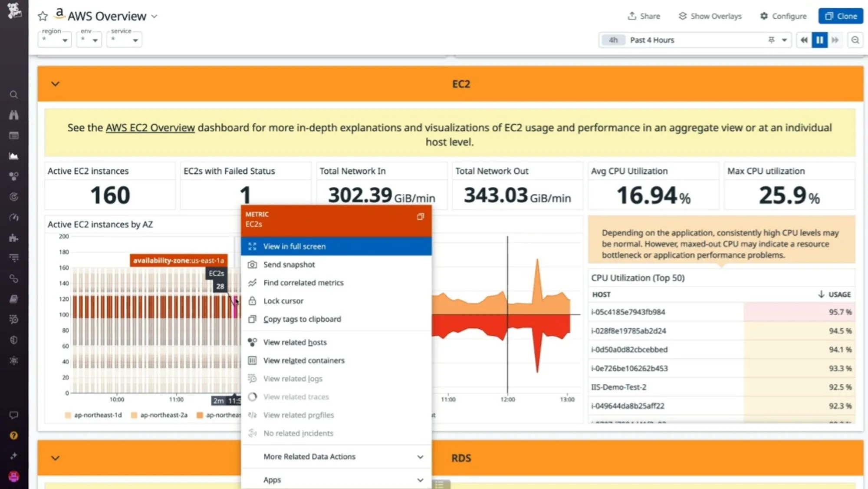
Task: Click the HOST column header
Action: [601, 294]
